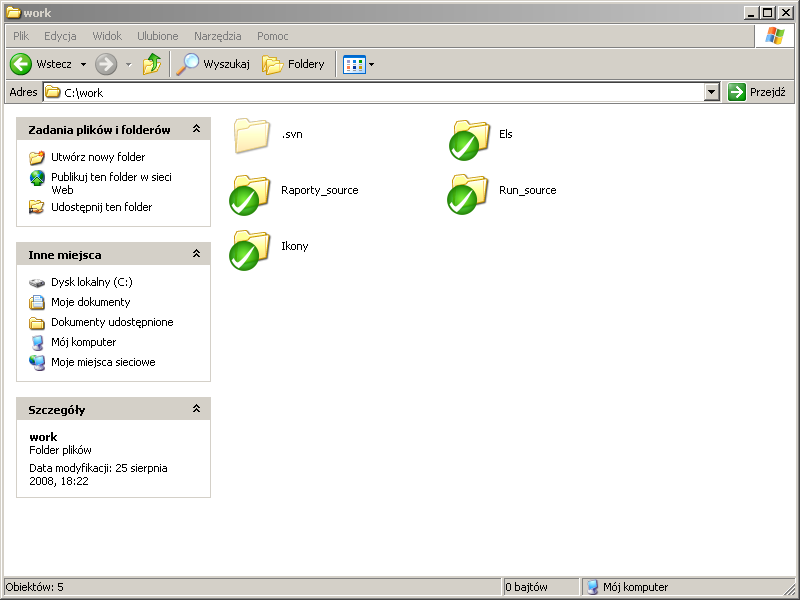Click the Raporty_source folder name
The image size is (800, 600).
pyautogui.click(x=320, y=190)
